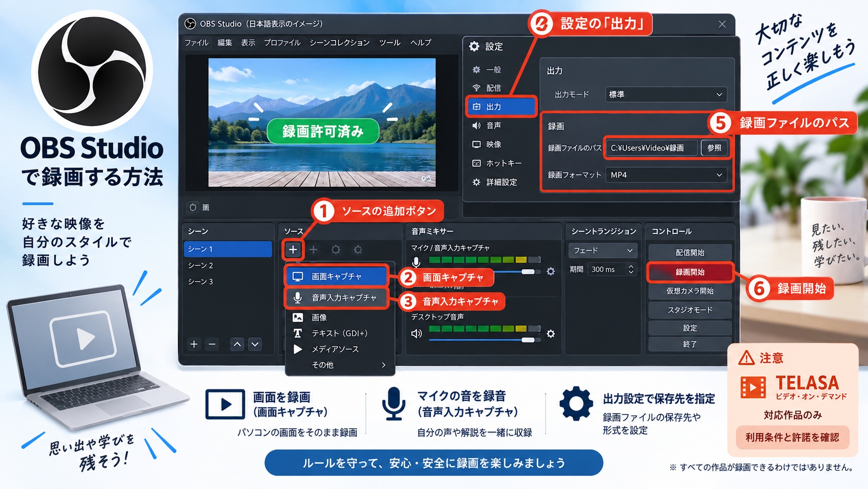Open mic audio gear settings

point(551,271)
